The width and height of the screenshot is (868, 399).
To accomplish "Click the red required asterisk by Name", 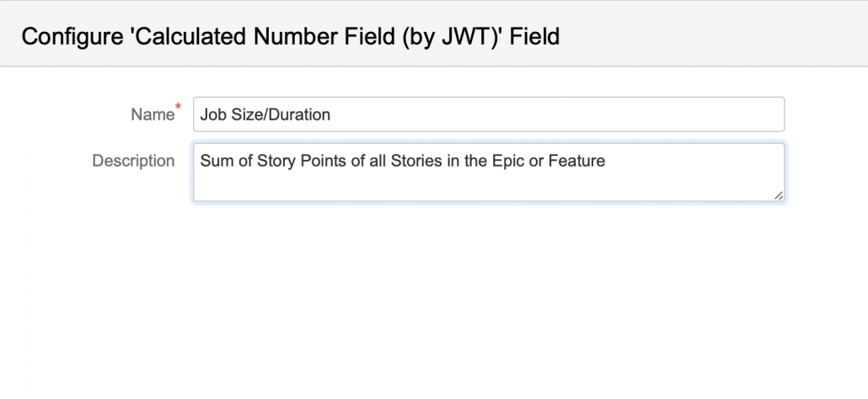I will click(x=178, y=108).
